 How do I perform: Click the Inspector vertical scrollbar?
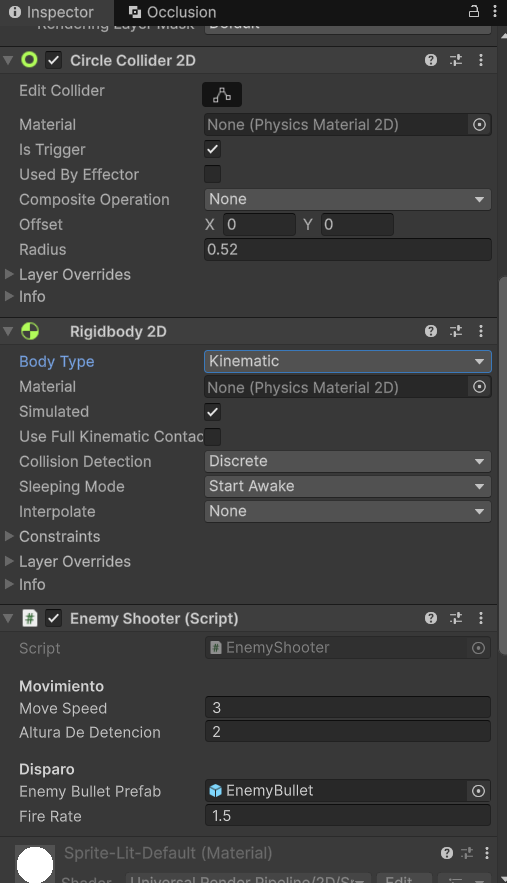502,467
